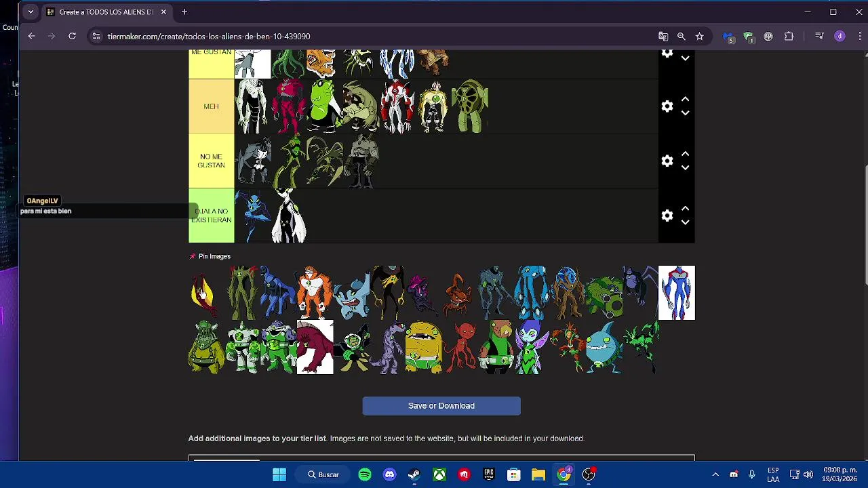
Task: Open the translate page icon
Action: tap(663, 36)
